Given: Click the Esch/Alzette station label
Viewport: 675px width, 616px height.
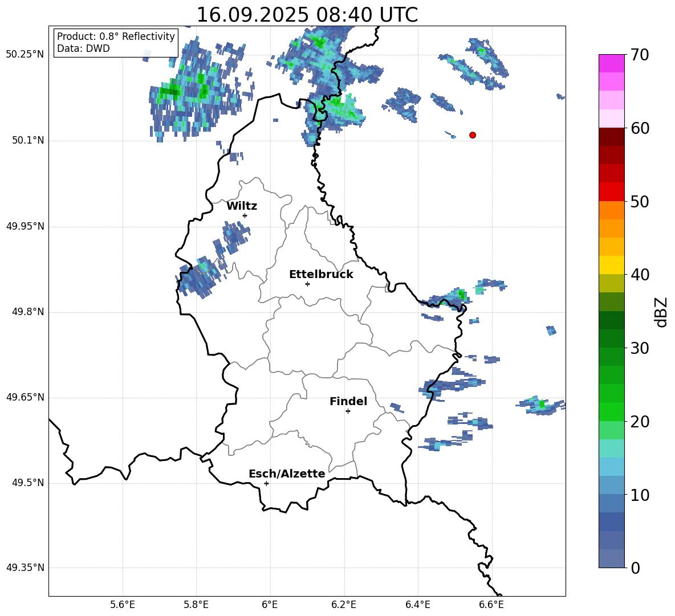Looking at the screenshot, I should 287,474.
